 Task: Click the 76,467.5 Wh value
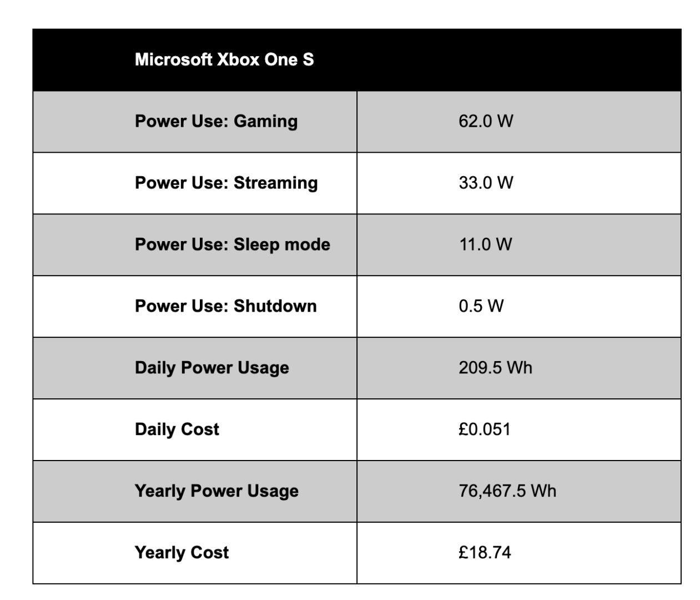pos(507,491)
